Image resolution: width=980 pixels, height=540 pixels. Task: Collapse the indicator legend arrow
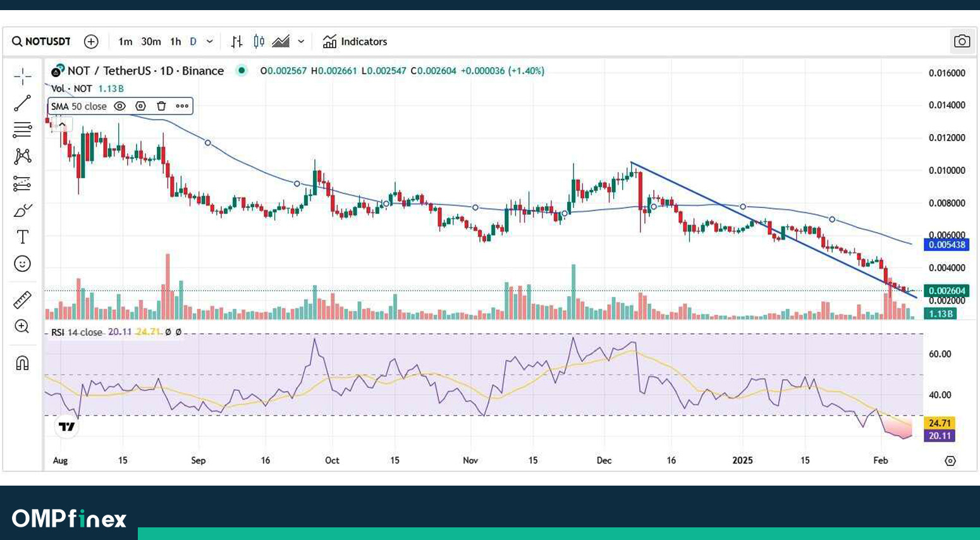tap(62, 125)
